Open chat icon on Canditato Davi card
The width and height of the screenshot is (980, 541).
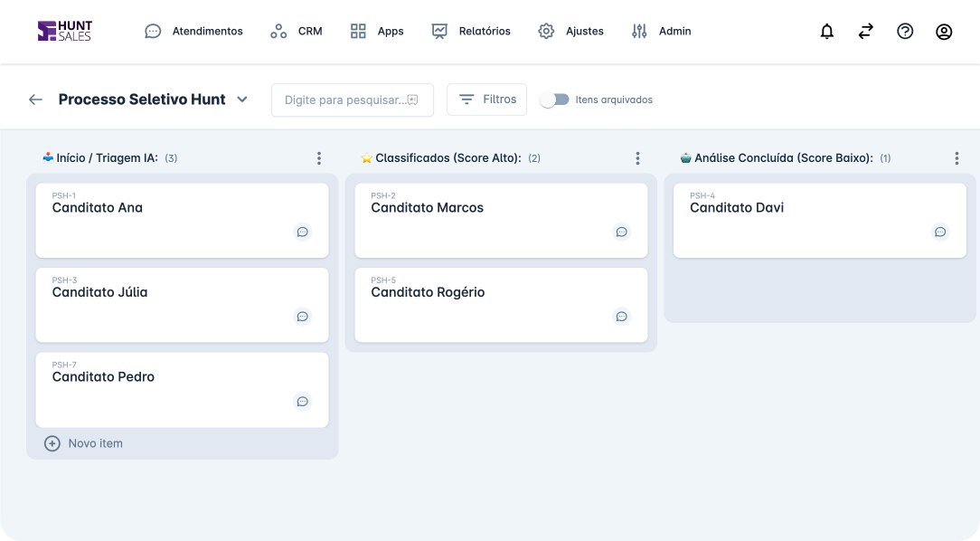pyautogui.click(x=940, y=233)
